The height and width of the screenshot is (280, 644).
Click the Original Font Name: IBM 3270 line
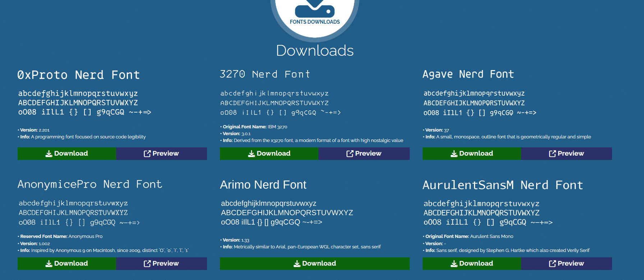click(x=254, y=127)
